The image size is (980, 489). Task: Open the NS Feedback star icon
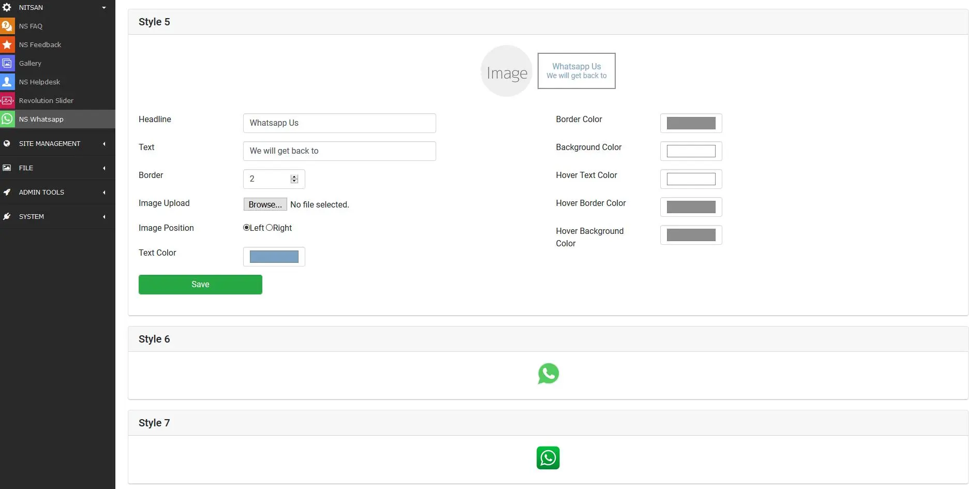[x=7, y=45]
